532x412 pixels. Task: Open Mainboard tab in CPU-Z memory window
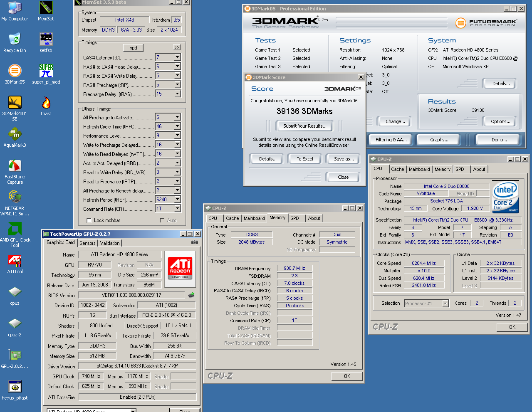point(254,218)
